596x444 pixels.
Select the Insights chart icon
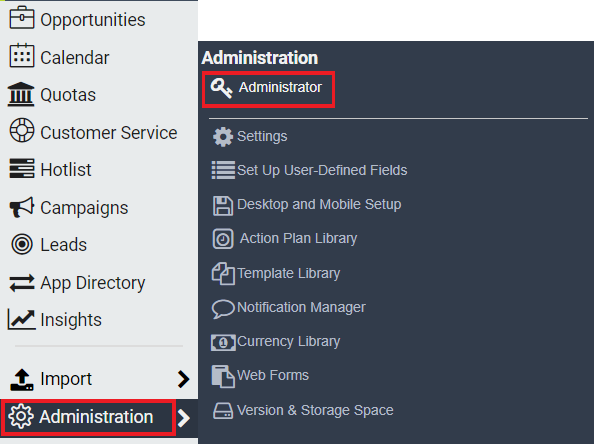[22, 319]
